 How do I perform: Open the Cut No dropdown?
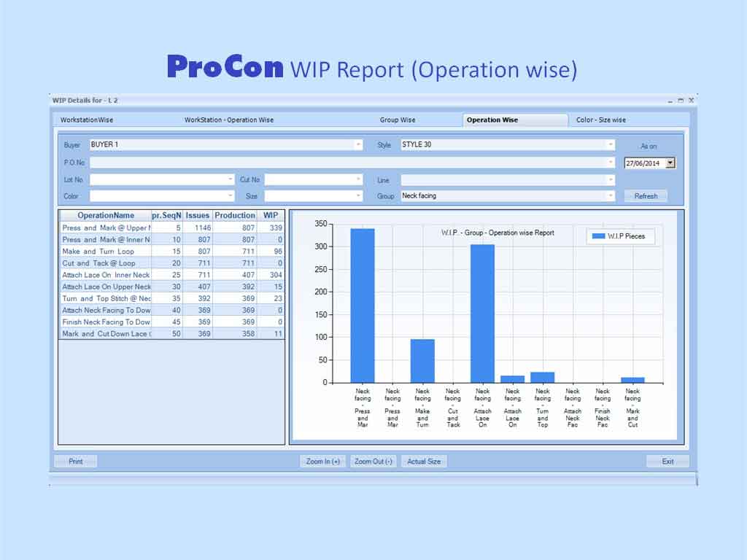tap(358, 179)
